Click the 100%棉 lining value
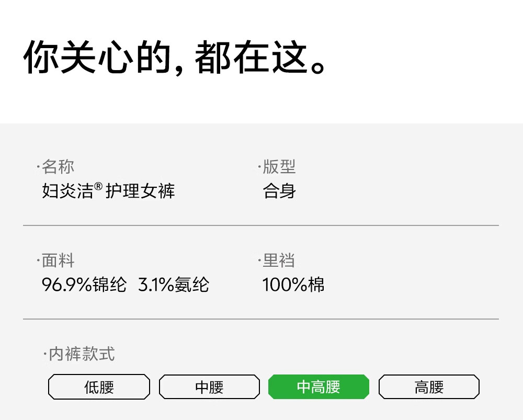523x420 pixels. click(293, 285)
